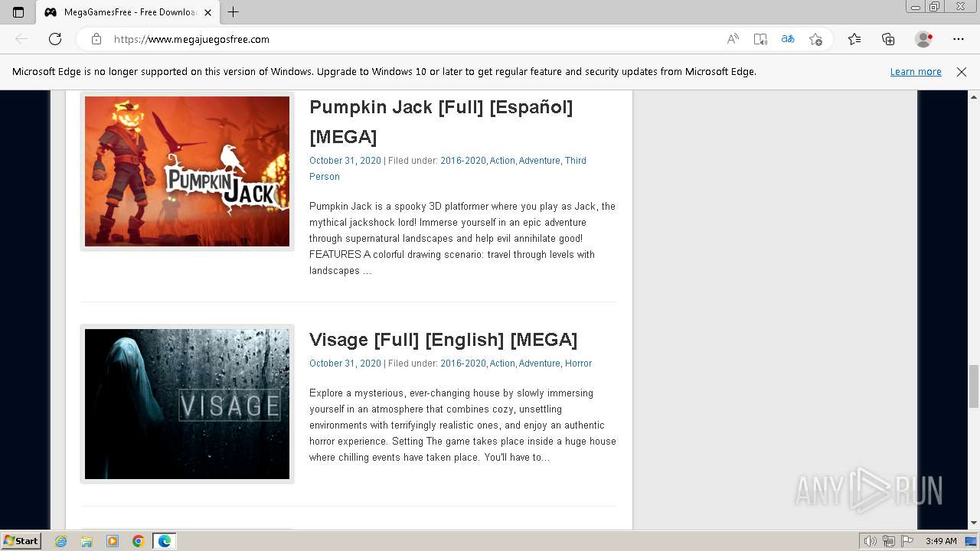This screenshot has width=980, height=551.
Task: Launch Google Chrome from the taskbar
Action: 139,541
